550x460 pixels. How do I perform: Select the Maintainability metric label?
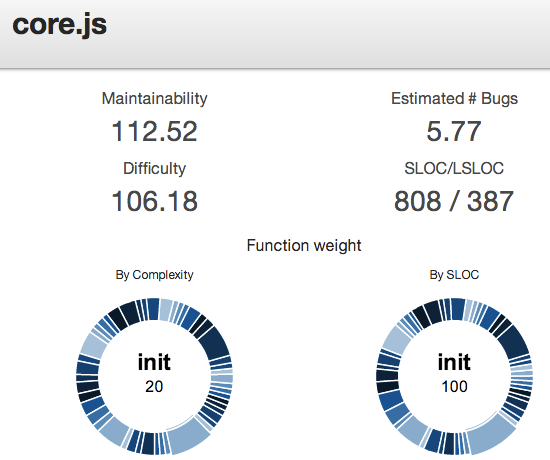click(x=154, y=99)
